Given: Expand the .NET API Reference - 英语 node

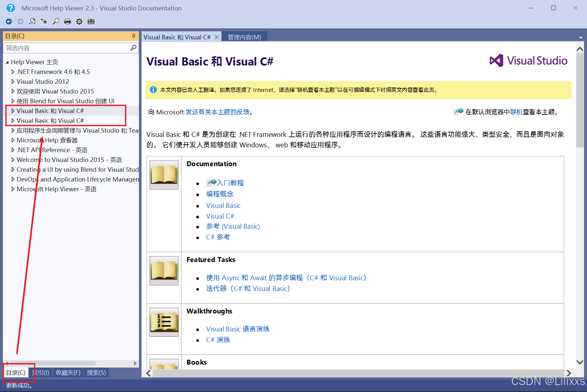Looking at the screenshot, I should tap(13, 150).
